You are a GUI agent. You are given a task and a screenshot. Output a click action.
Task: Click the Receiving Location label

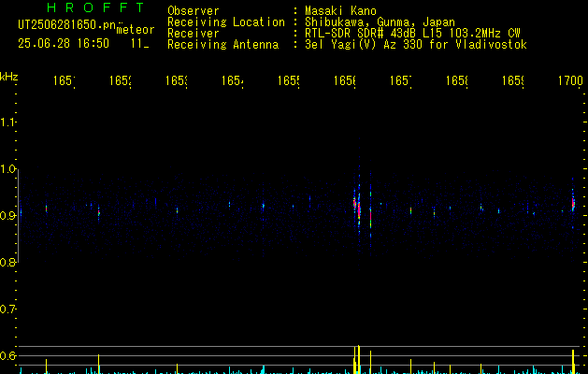(226, 22)
